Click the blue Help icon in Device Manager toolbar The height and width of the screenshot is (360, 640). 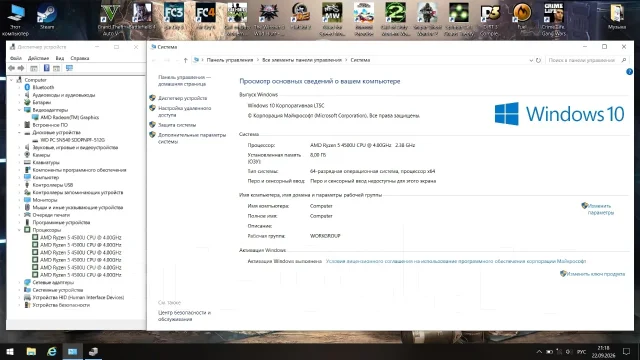[x=47, y=68]
